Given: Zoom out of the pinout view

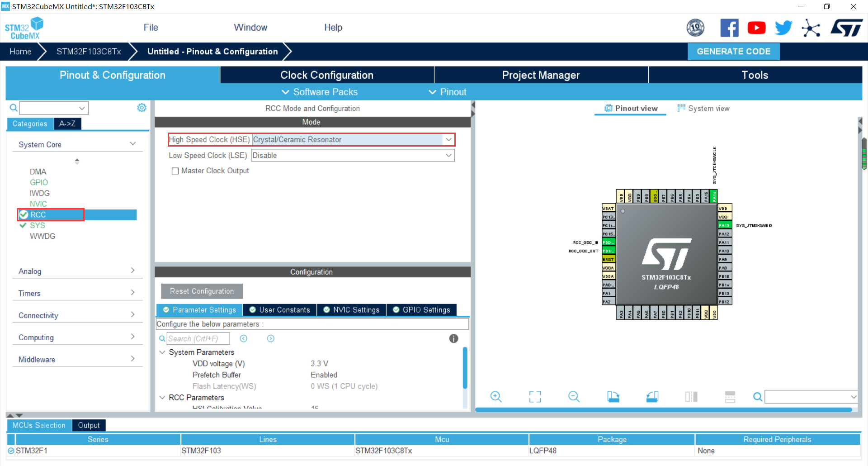Looking at the screenshot, I should pos(573,397).
